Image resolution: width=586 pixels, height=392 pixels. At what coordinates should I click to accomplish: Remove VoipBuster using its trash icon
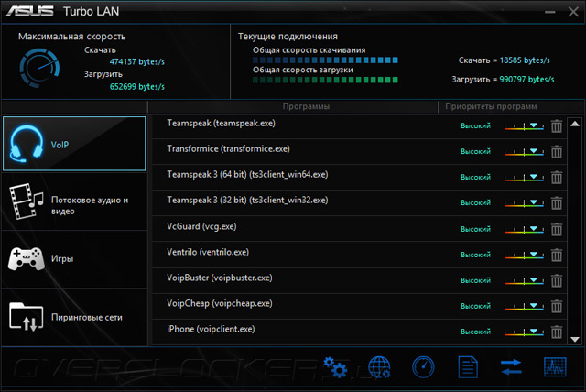(557, 280)
